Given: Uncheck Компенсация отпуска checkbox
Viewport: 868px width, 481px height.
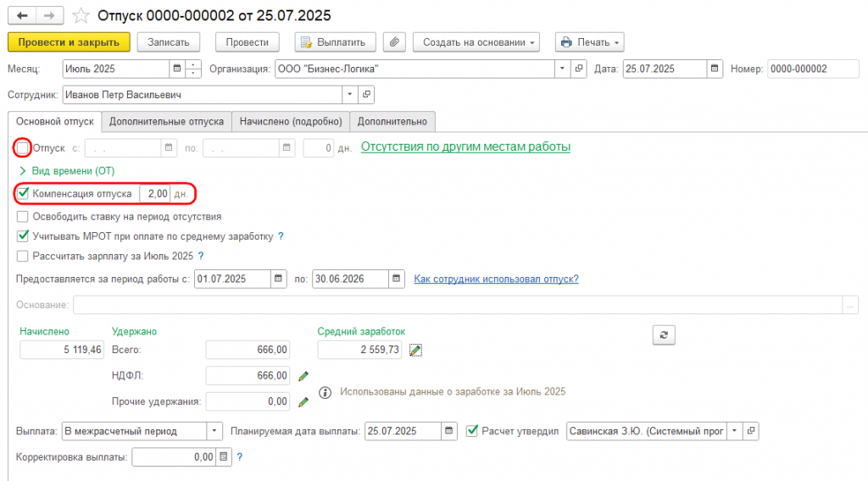Looking at the screenshot, I should [x=23, y=194].
